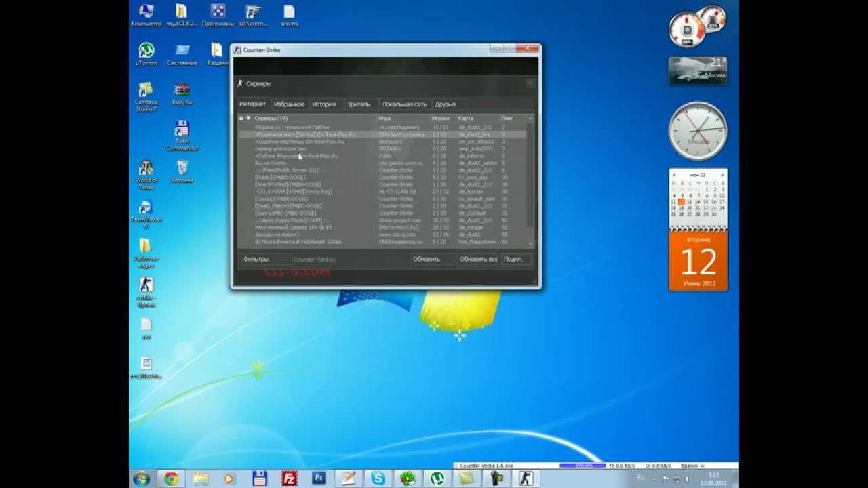This screenshot has width=868, height=488.
Task: Open the Total Commander shortcut
Action: (182, 136)
